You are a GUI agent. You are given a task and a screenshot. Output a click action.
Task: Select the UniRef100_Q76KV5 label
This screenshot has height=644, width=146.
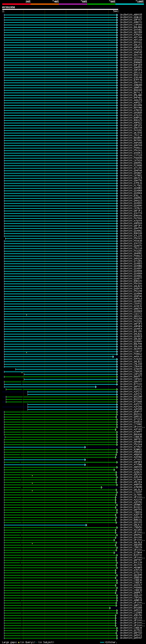131,369
